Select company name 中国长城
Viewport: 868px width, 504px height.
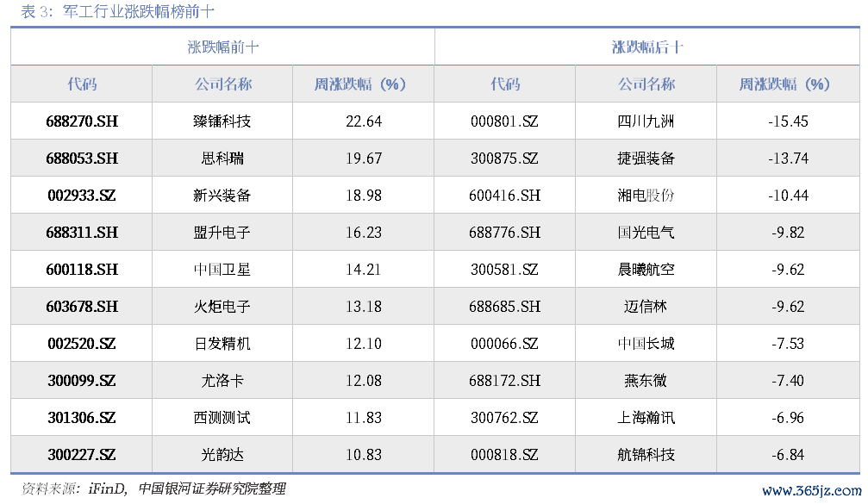[x=646, y=344]
